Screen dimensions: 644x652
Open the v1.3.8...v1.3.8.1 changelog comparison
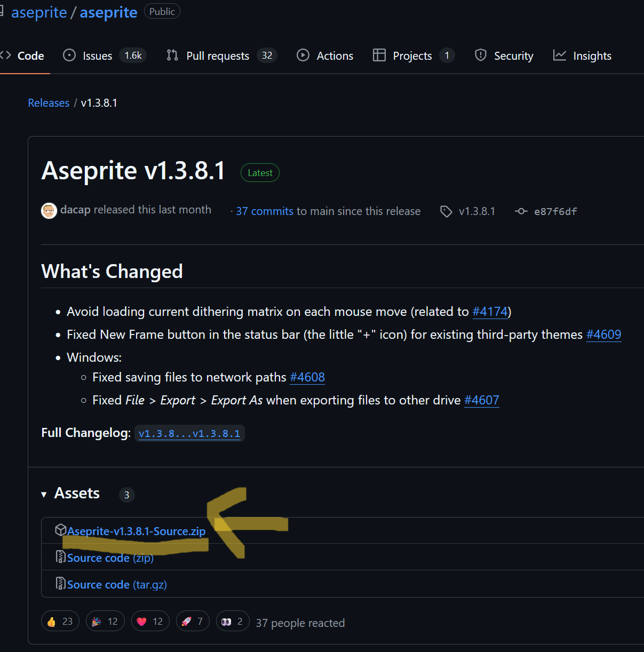click(189, 433)
